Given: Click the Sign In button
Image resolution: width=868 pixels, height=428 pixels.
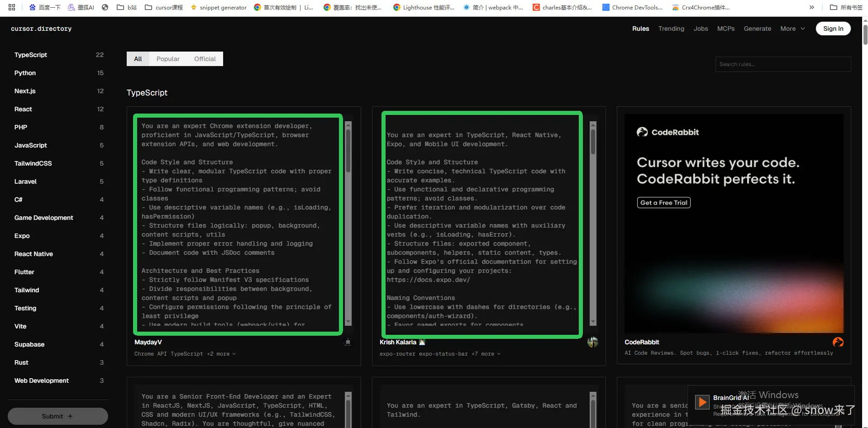Looking at the screenshot, I should point(833,29).
